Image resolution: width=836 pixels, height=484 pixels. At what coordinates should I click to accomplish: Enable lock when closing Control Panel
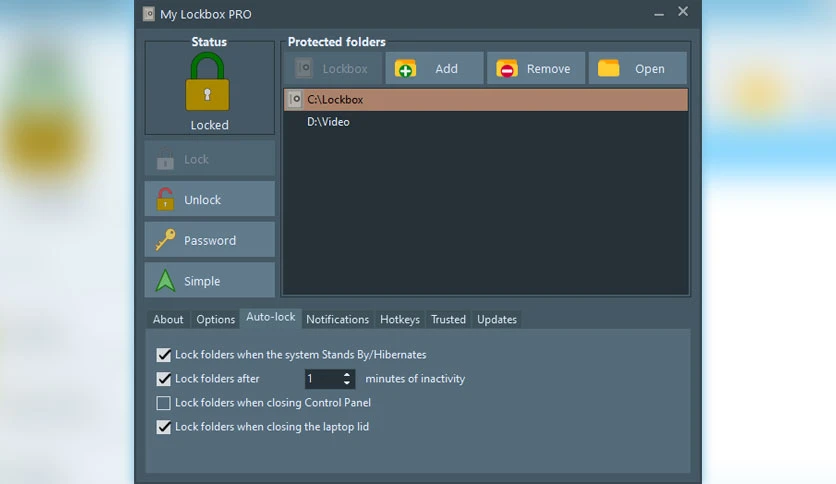pos(164,402)
